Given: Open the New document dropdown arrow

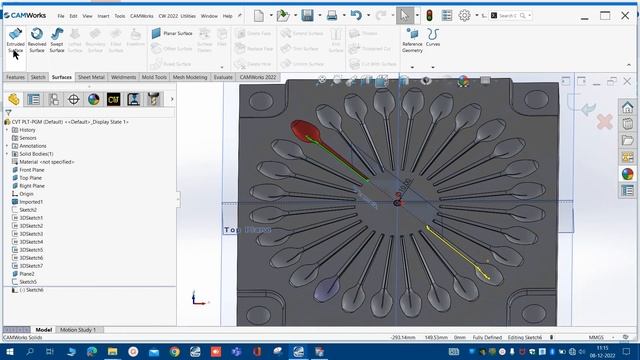Looking at the screenshot, I should tap(271, 16).
